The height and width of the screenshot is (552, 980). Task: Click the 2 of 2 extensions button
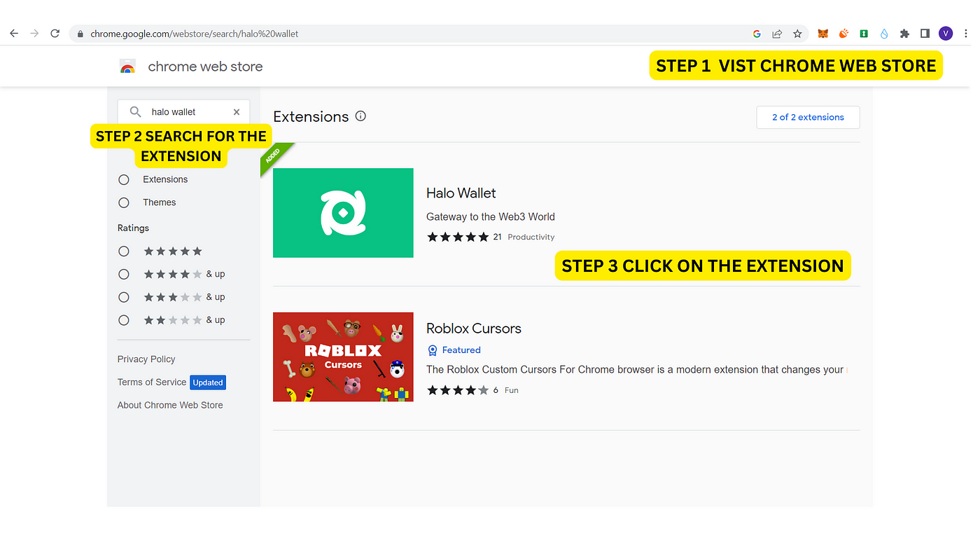[808, 118]
